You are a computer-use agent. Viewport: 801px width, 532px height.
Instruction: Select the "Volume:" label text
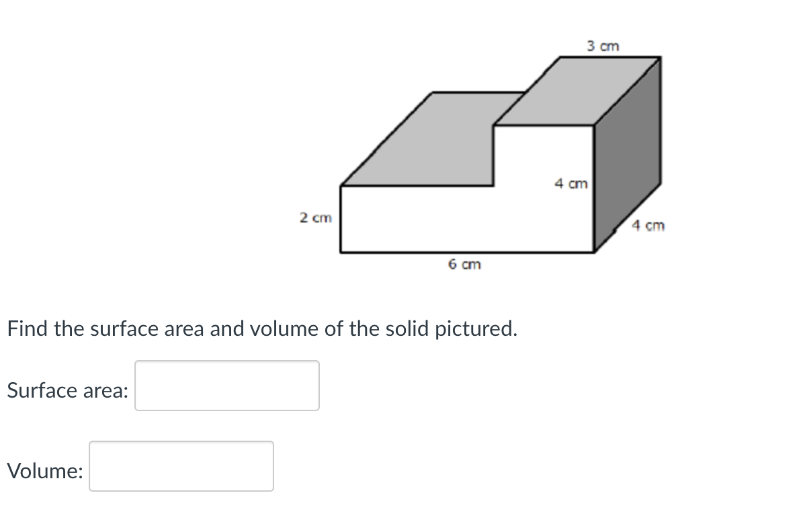click(x=42, y=471)
